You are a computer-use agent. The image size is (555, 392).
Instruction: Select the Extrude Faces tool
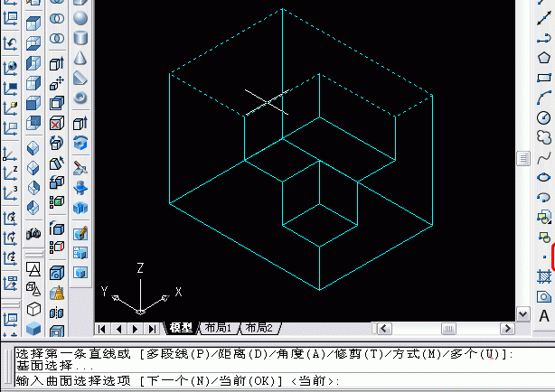(x=57, y=64)
